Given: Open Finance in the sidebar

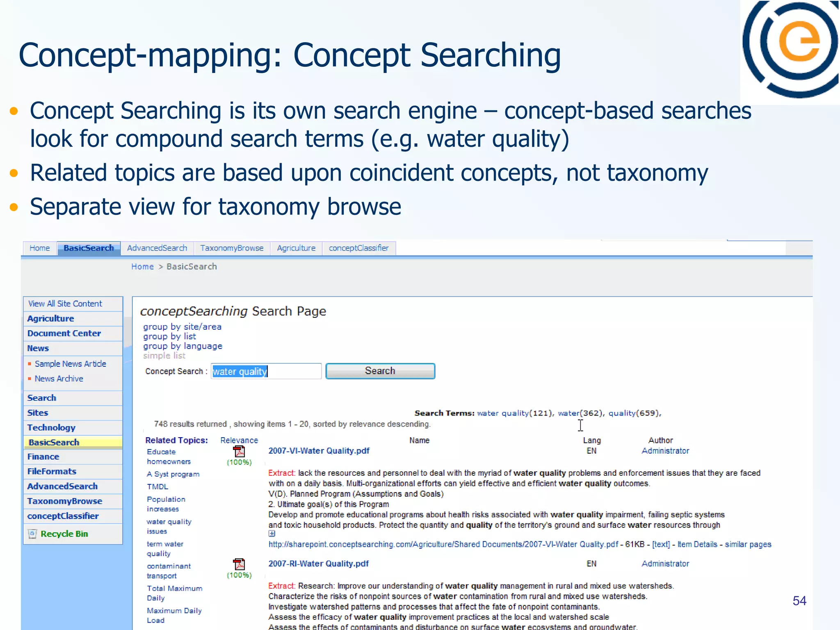Looking at the screenshot, I should pyautogui.click(x=43, y=457).
